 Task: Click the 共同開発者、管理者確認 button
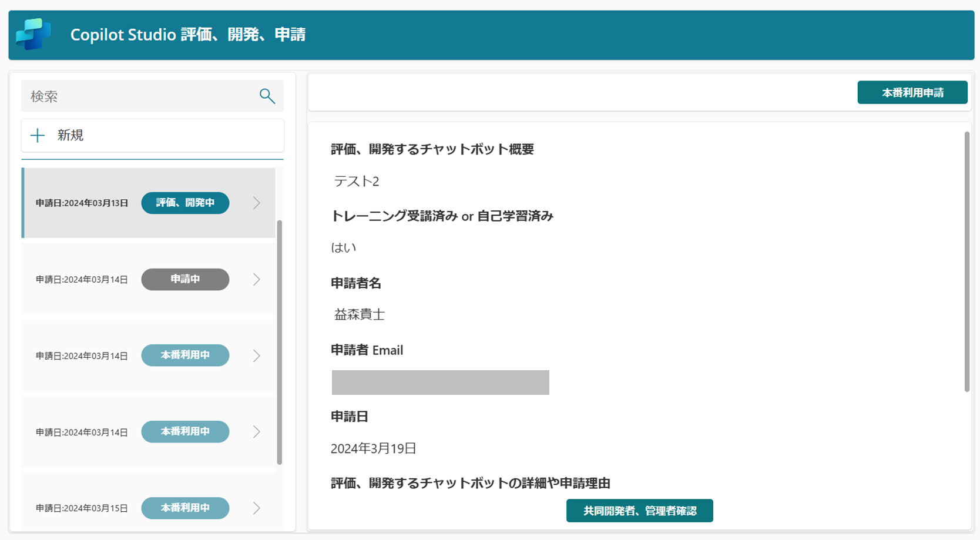640,511
